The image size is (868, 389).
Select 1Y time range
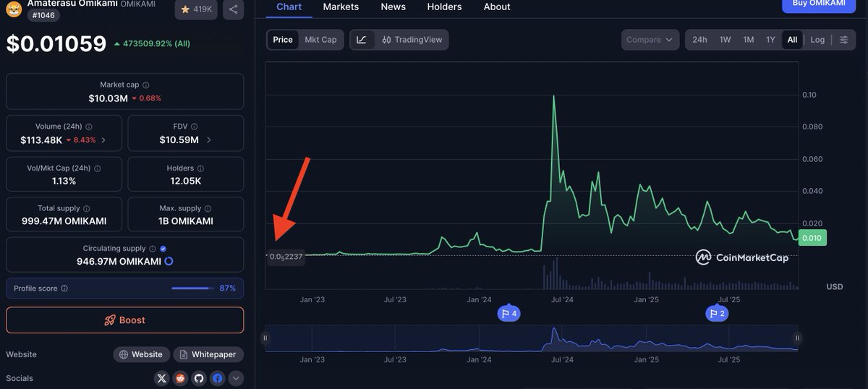click(771, 40)
